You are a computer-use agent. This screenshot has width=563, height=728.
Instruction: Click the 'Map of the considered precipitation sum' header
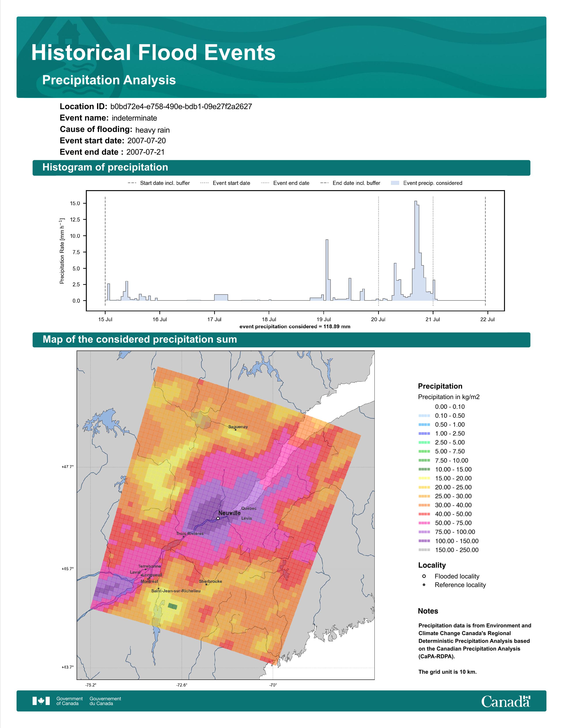click(x=140, y=339)
